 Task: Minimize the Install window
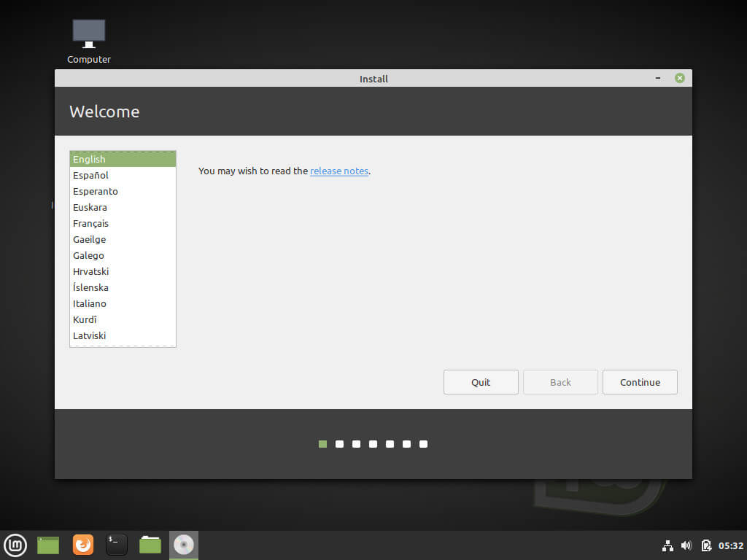(x=658, y=78)
